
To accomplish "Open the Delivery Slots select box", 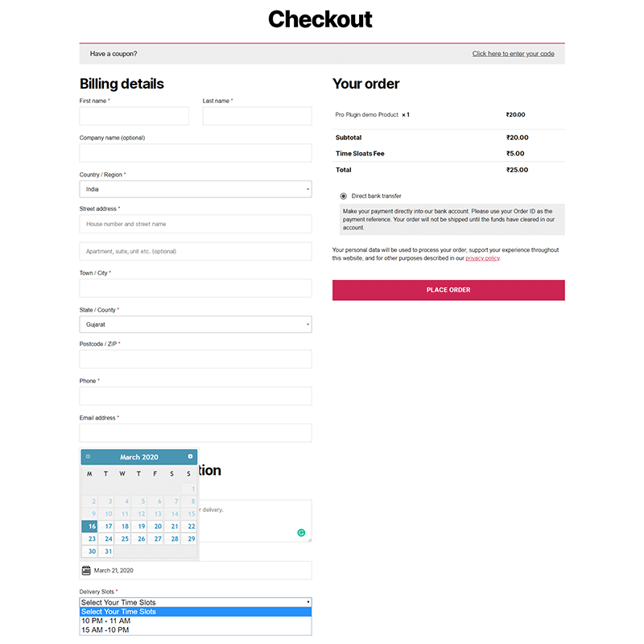I will 196,602.
